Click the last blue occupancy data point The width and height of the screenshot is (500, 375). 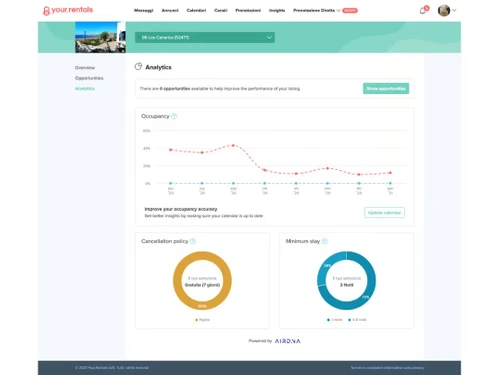click(x=390, y=183)
